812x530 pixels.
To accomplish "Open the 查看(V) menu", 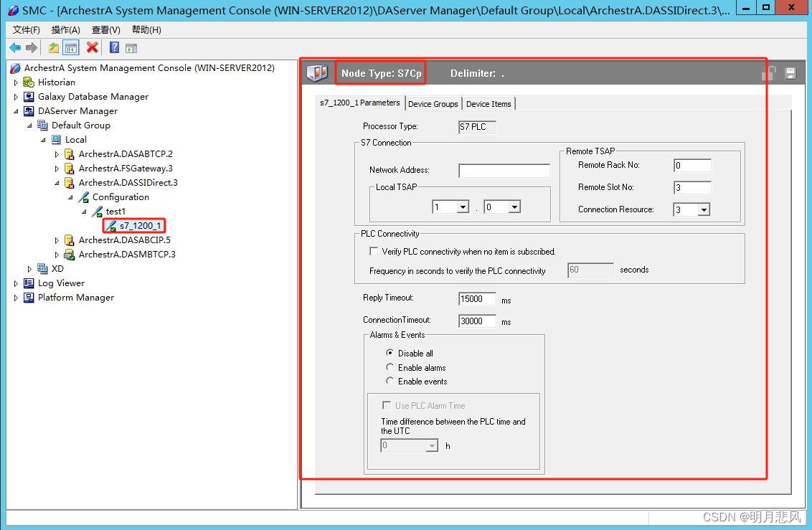I will pos(104,29).
